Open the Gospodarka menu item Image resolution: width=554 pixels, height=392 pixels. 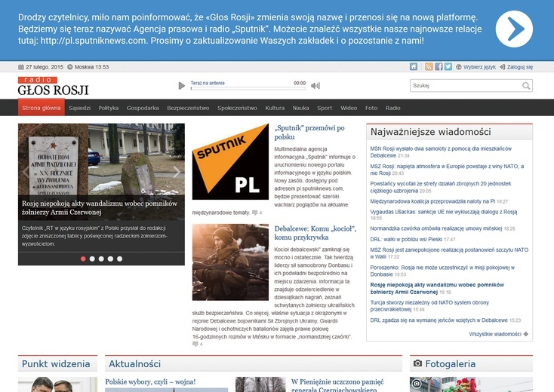[143, 108]
